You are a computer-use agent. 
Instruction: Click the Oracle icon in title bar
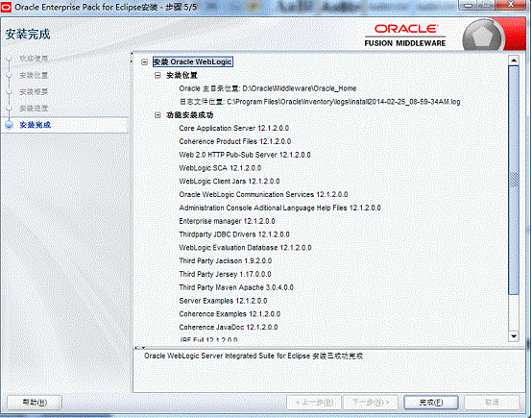coord(6,7)
